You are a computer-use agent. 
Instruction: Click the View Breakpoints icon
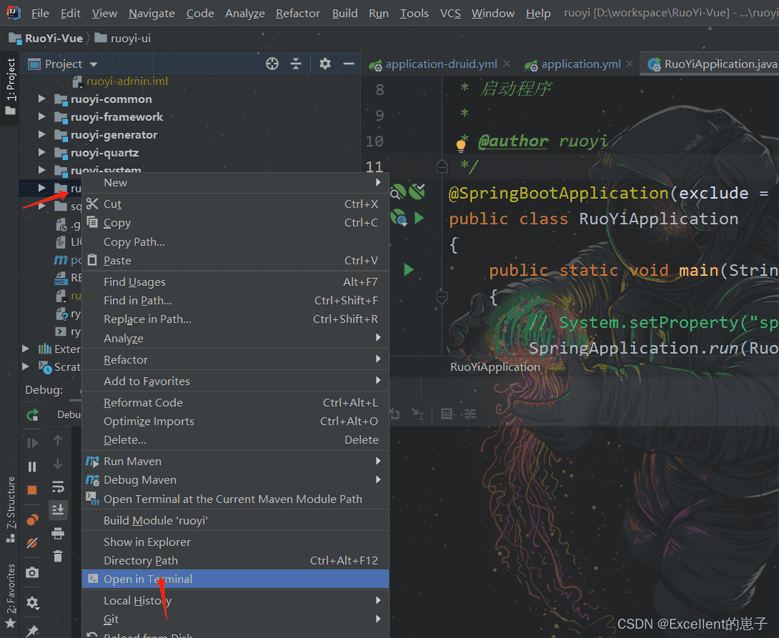click(x=32, y=520)
